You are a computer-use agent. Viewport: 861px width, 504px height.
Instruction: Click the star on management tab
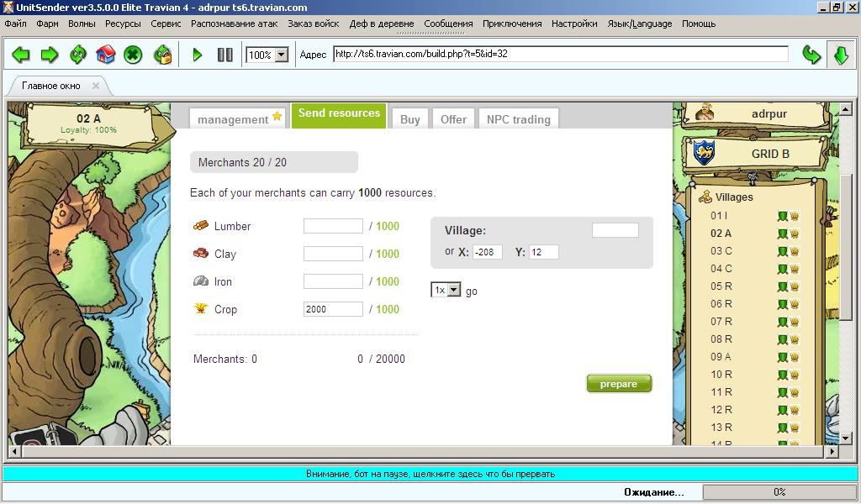[277, 116]
